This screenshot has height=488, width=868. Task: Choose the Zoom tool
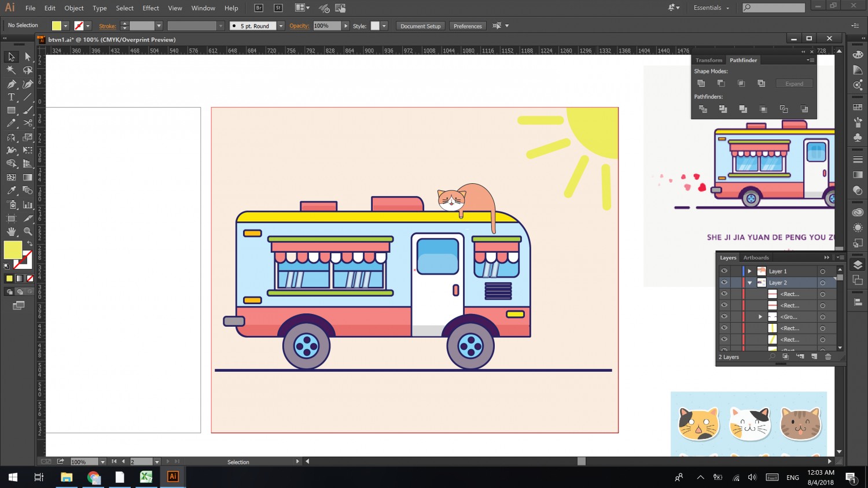[x=27, y=231]
